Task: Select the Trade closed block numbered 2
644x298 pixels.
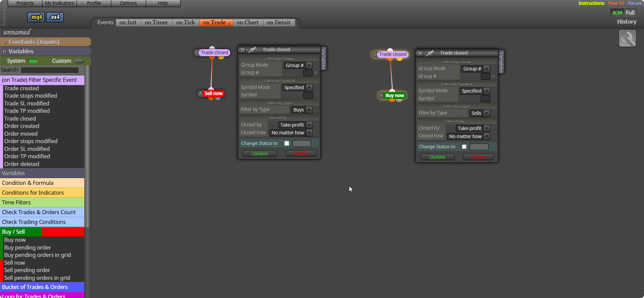Action: 392,54
